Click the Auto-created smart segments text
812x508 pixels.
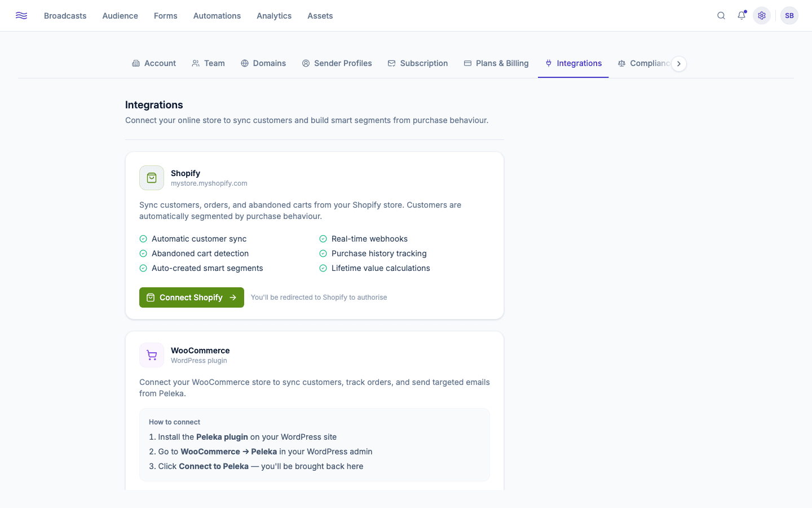tap(208, 268)
